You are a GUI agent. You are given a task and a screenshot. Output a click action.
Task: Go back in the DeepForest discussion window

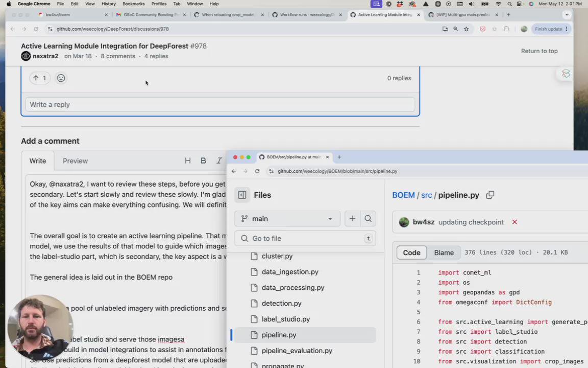pos(12,29)
